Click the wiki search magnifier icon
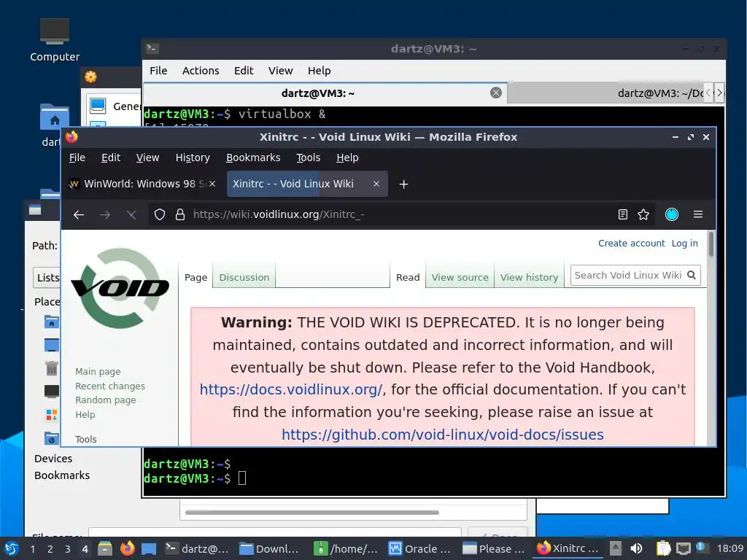Viewport: 747px width, 560px height. point(692,275)
